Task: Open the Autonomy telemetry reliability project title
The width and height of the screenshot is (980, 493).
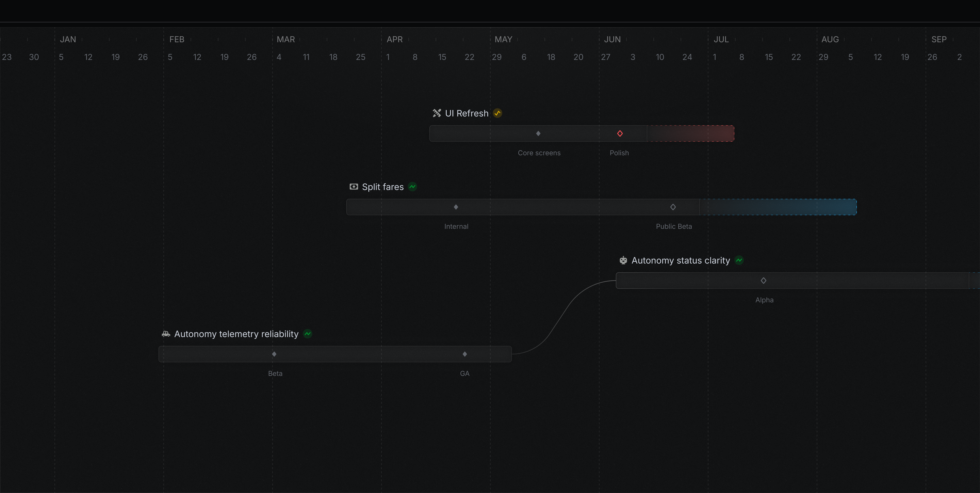Action: coord(236,334)
